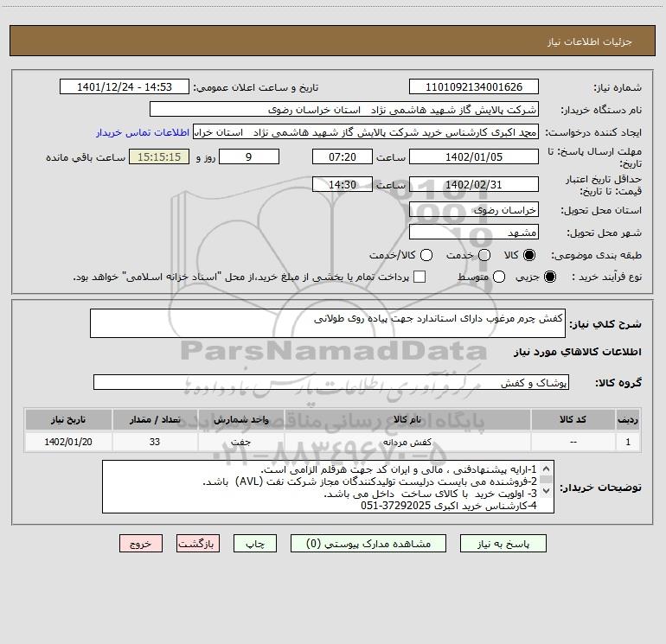Click the response deadline date 1402/01/05

(x=474, y=156)
